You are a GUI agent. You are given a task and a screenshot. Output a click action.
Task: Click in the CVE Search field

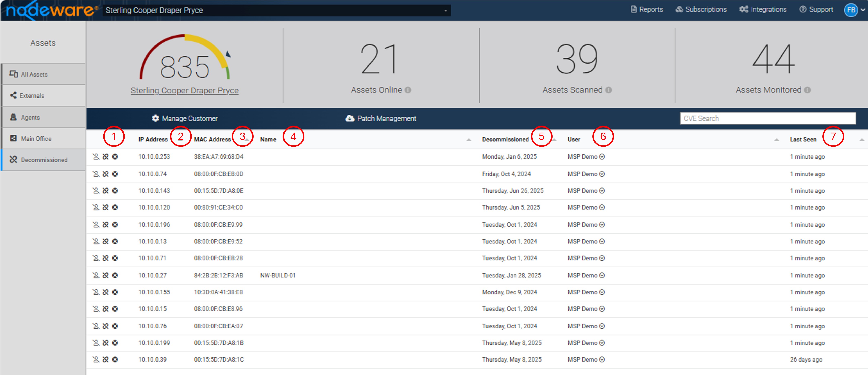768,118
